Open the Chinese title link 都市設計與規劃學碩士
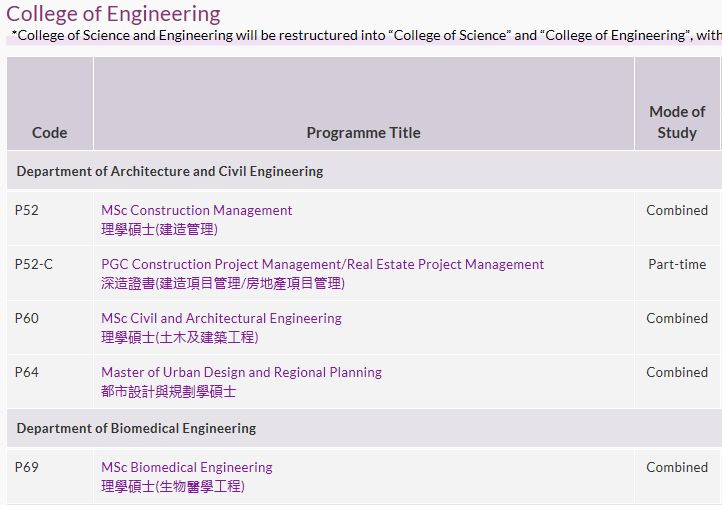The image size is (722, 505). [169, 392]
